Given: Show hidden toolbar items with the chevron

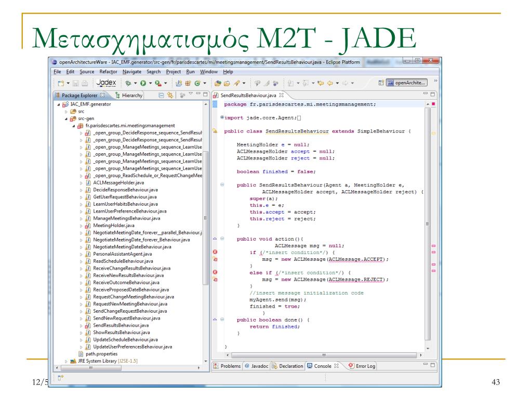Looking at the screenshot, I should [436, 81].
